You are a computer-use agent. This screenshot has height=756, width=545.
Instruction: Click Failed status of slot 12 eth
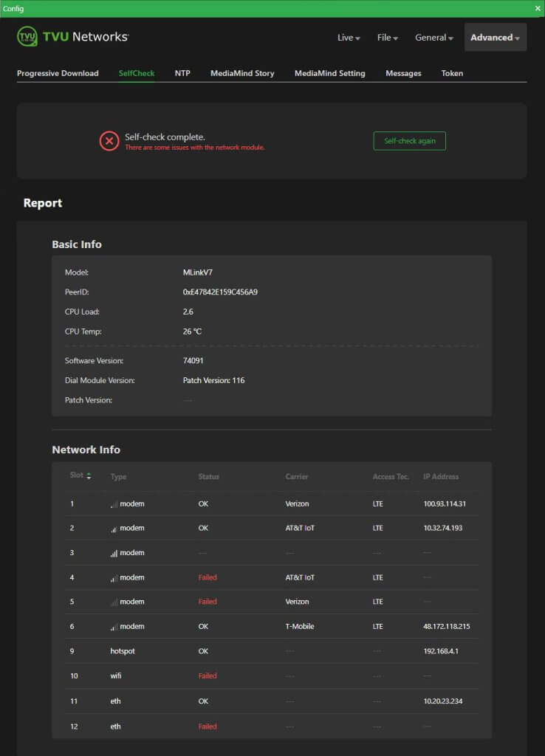[208, 726]
